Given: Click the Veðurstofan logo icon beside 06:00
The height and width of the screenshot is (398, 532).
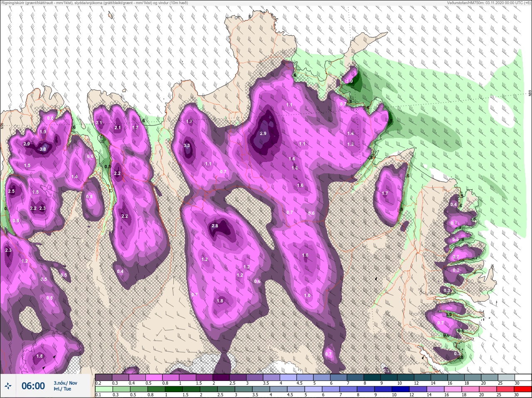Looking at the screenshot, I should click(x=8, y=386).
